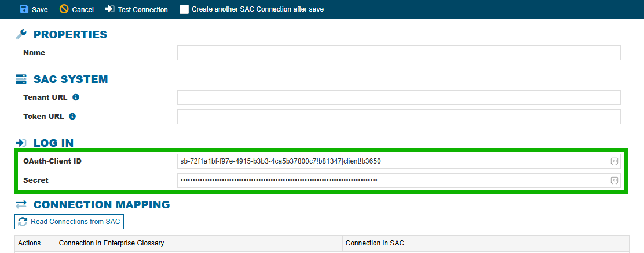Click the Tenant URL info icon
Viewport: 644px width, 253px height.
(x=76, y=97)
